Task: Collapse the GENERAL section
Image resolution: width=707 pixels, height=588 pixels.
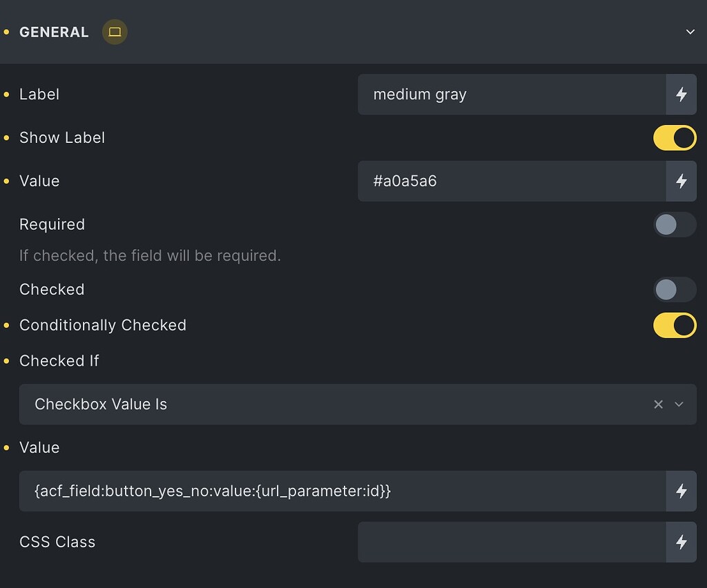Action: coord(689,32)
